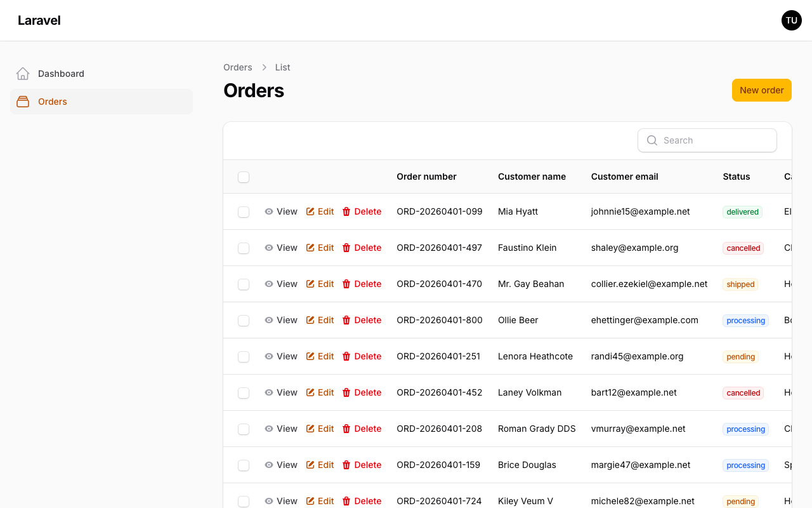Open View for Lenora Heathcote's order
Image resolution: width=812 pixels, height=508 pixels.
287,356
